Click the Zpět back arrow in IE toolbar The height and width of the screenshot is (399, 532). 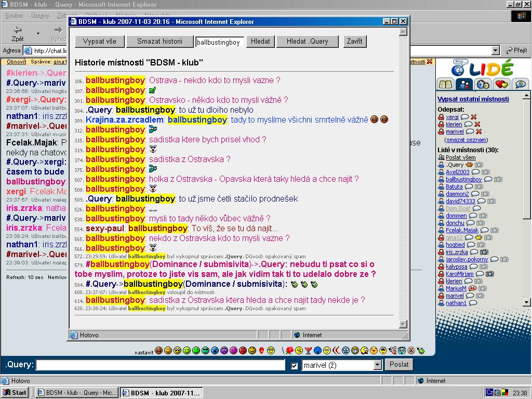pyautogui.click(x=17, y=34)
